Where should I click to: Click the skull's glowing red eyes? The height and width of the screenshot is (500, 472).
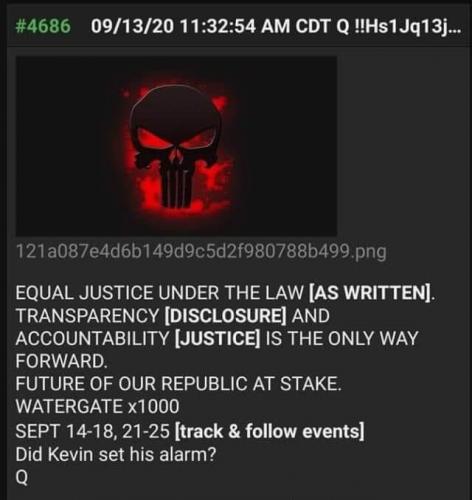coord(175,138)
